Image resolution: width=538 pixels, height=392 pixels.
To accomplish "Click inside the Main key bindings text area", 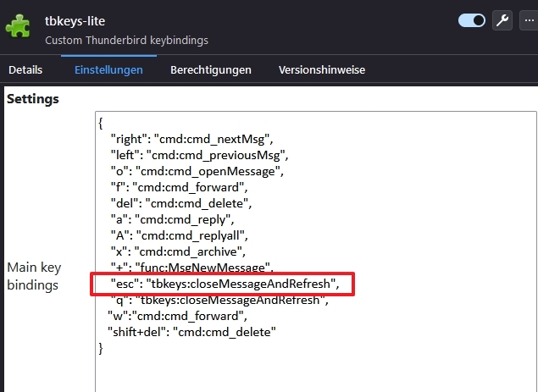I will pos(316,251).
